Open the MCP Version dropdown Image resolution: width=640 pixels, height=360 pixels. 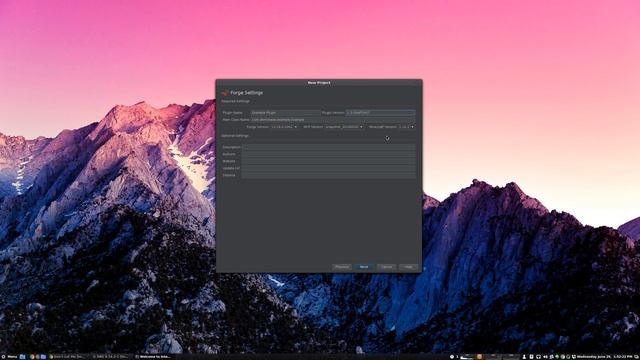tap(344, 127)
